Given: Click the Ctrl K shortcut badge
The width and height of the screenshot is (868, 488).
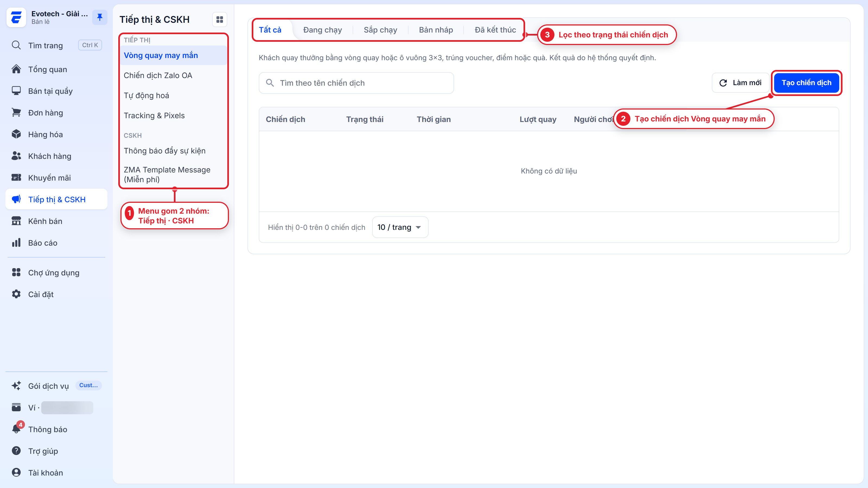Looking at the screenshot, I should (x=90, y=45).
